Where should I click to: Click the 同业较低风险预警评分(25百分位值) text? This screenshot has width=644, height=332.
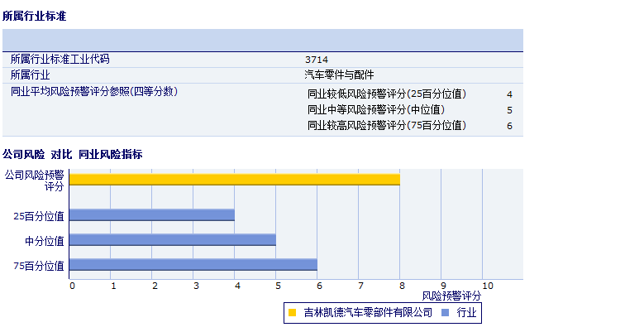[x=386, y=94]
